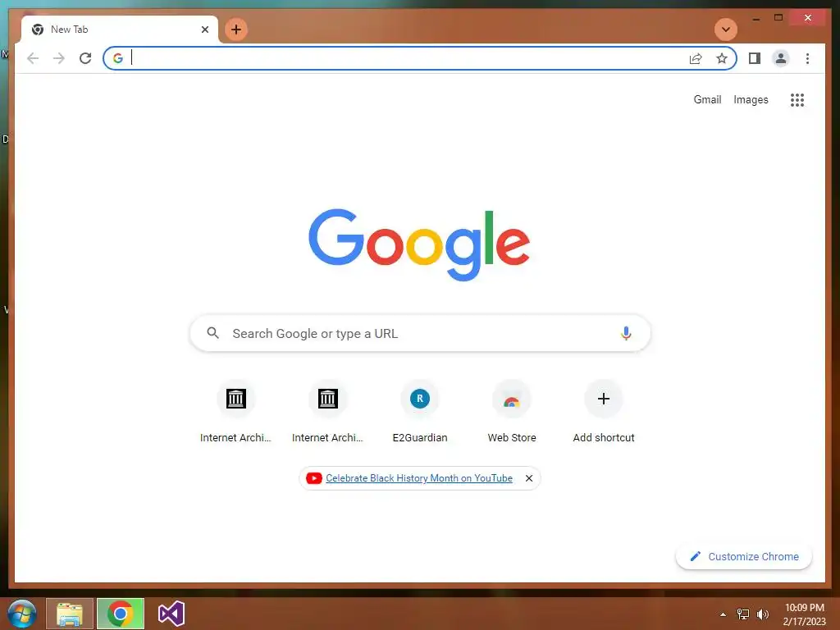This screenshot has width=840, height=630.
Task: Open the profile avatar menu
Action: tap(781, 58)
